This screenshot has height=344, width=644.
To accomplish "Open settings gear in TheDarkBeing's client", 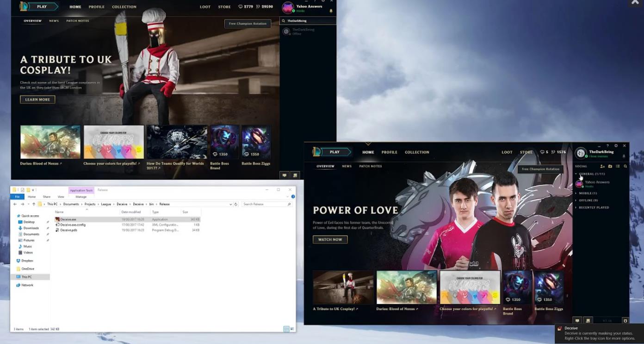I will (x=616, y=146).
